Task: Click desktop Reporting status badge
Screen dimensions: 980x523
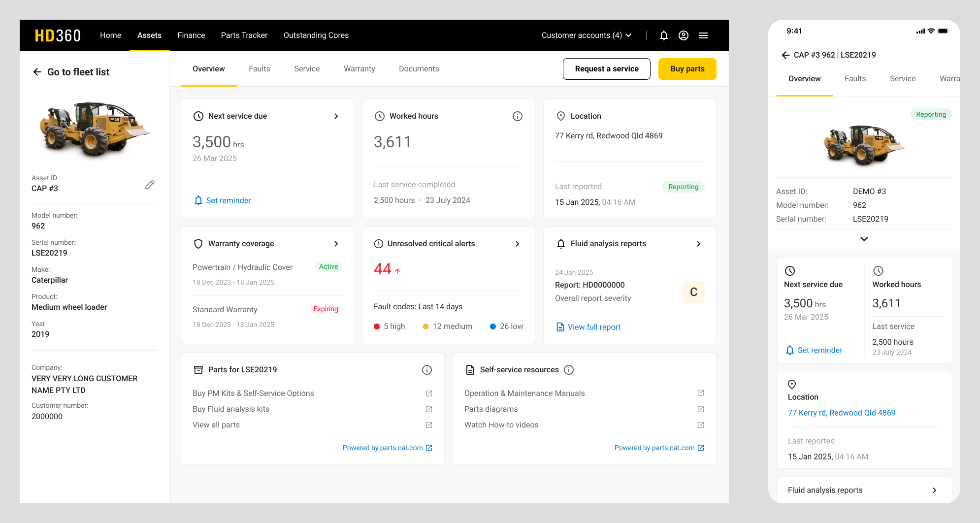Action: [684, 187]
